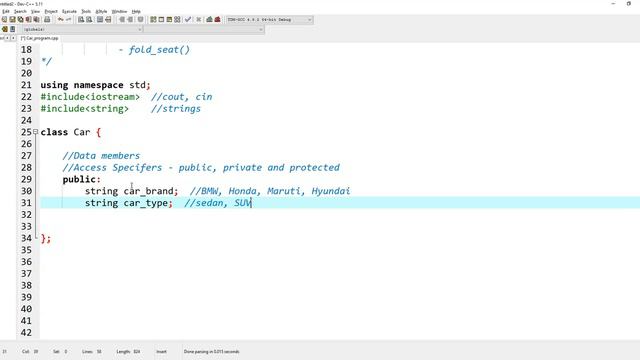The image size is (640, 360).
Task: Open the empty function list dropdown
Action: coord(203,29)
